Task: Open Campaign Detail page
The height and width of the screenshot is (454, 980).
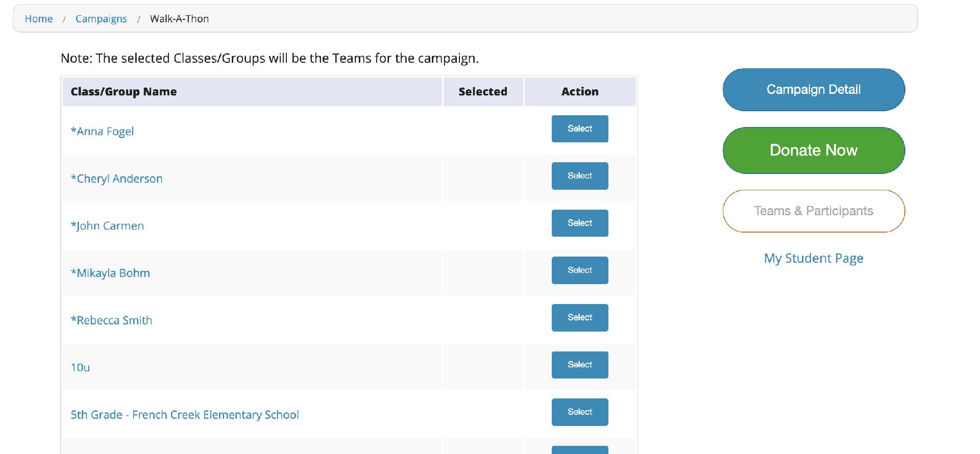Action: coord(814,90)
